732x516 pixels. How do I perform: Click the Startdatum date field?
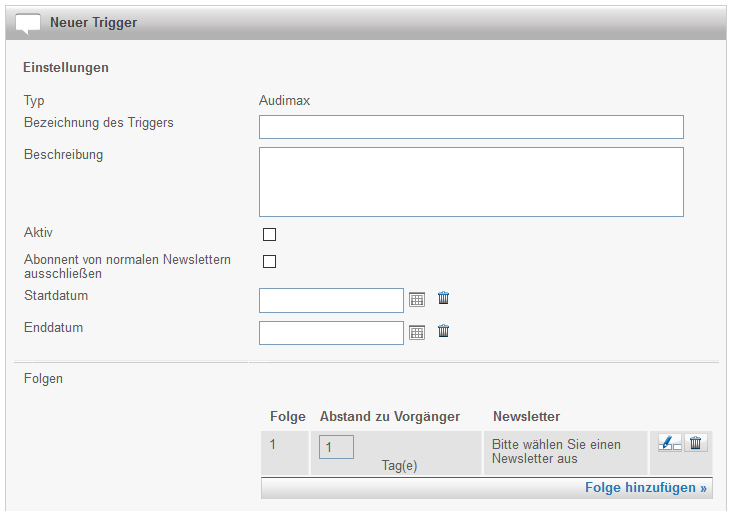coord(331,301)
